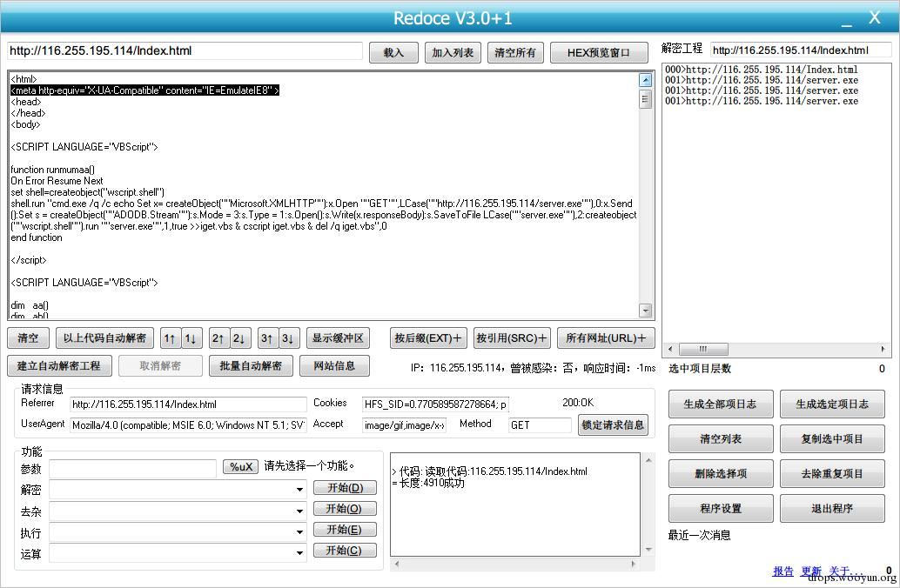
Task: Click the Method input field
Action: point(540,425)
